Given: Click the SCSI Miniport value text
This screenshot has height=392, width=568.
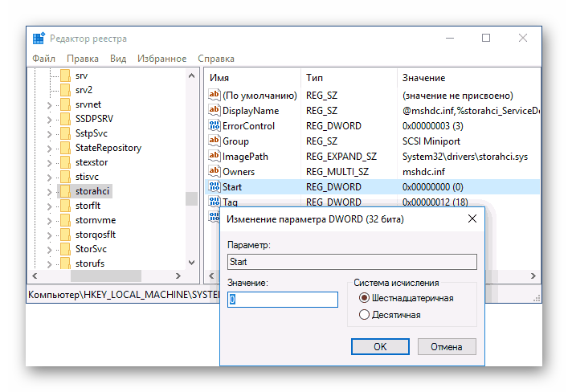Looking at the screenshot, I should pos(431,141).
